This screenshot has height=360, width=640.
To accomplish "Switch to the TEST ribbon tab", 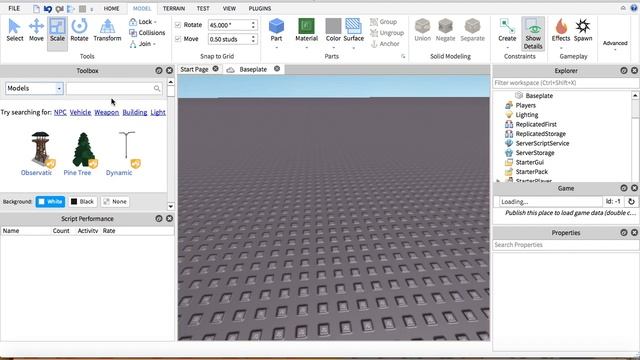I will pyautogui.click(x=203, y=8).
